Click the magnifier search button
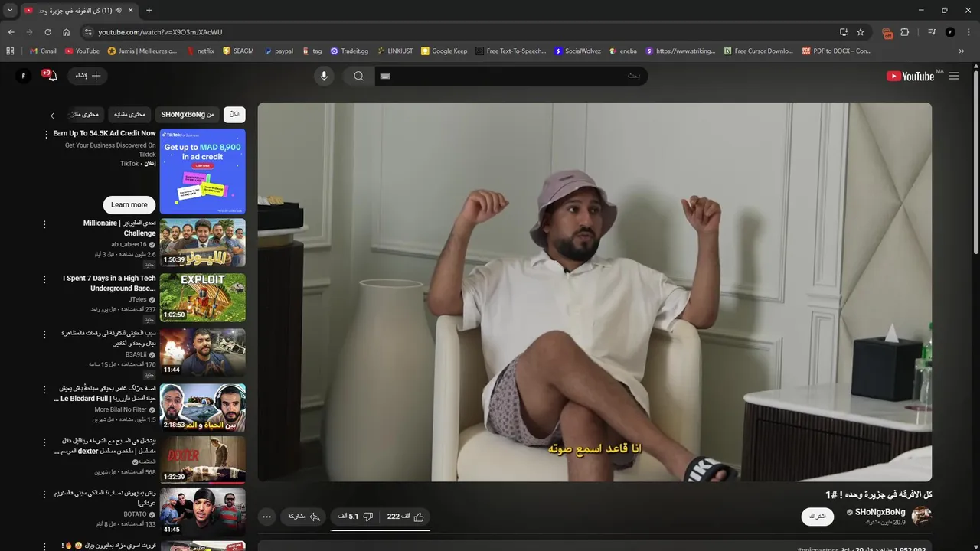This screenshot has width=980, height=551. click(x=358, y=76)
